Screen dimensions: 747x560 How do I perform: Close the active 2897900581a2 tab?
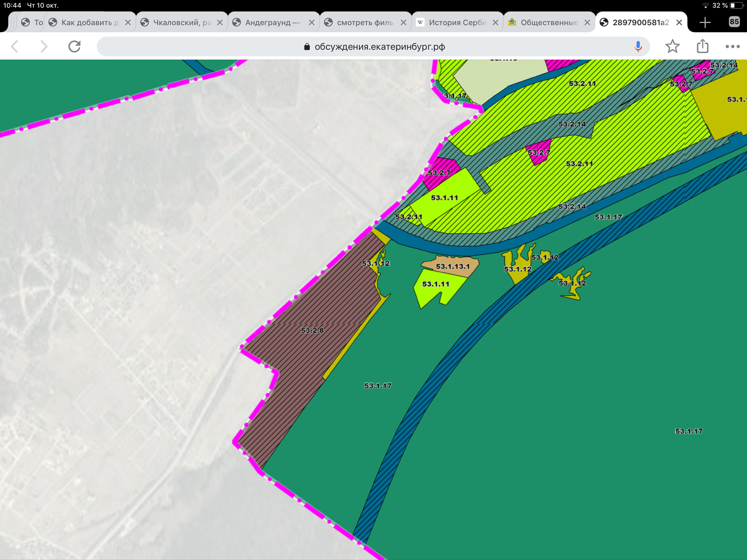[x=679, y=23]
